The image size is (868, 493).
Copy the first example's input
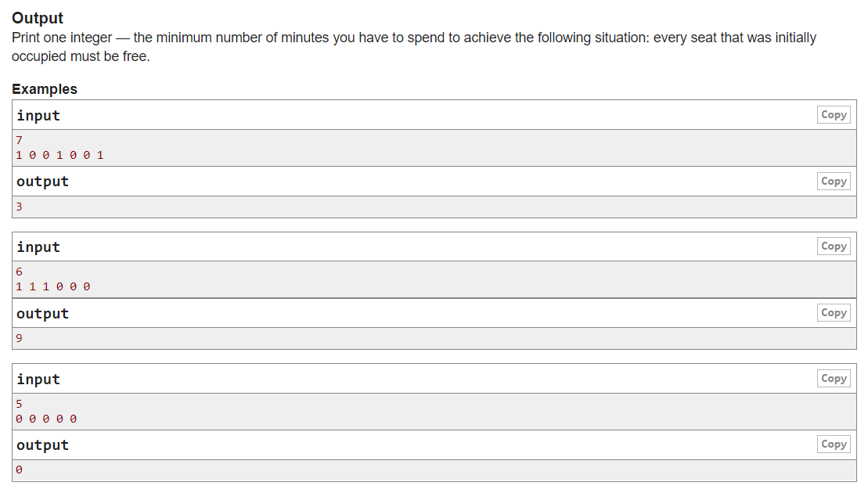(x=834, y=115)
